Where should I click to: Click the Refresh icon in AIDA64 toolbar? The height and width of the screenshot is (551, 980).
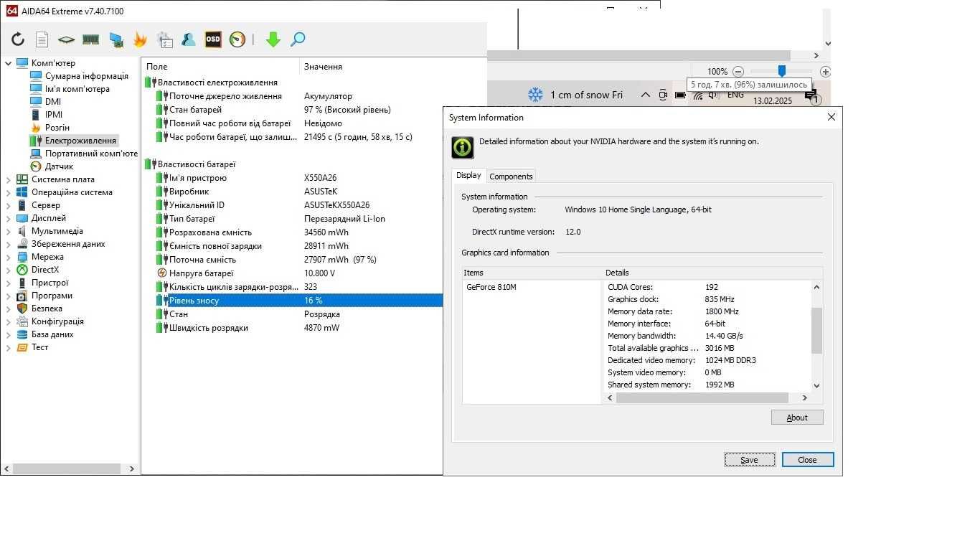(18, 39)
